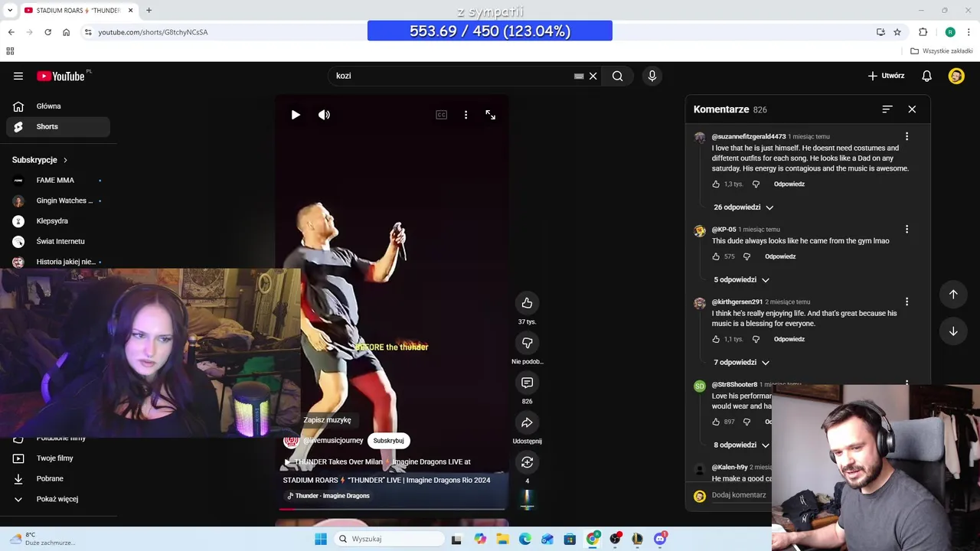Go to previous Short with up arrow
Screen dimensions: 980x551
(953, 295)
